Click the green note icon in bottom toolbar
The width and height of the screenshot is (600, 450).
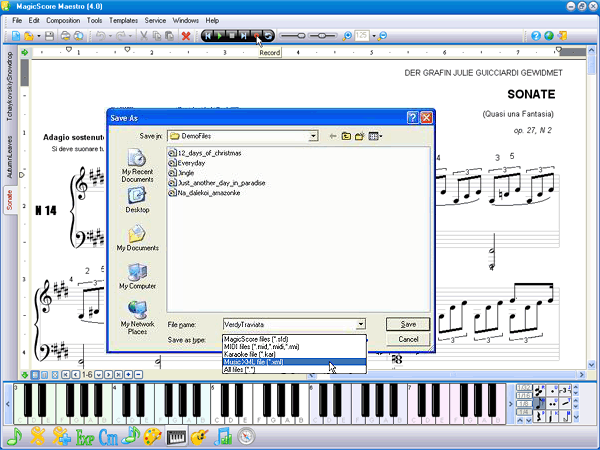(14, 437)
